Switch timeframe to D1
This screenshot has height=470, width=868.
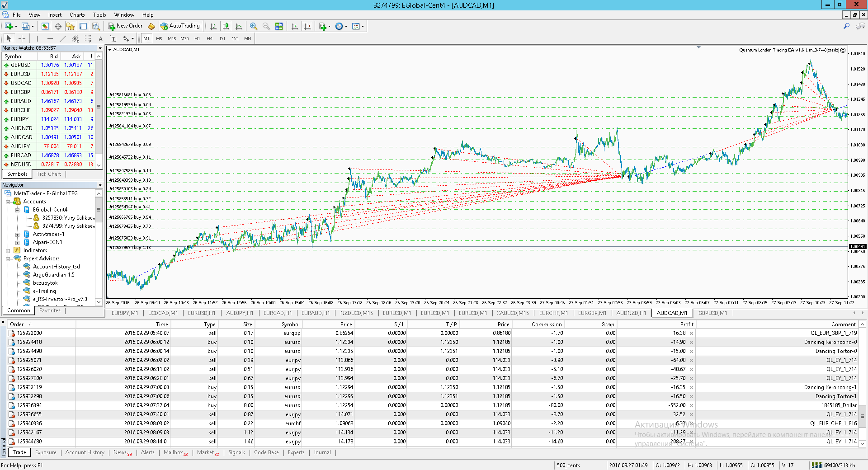click(222, 39)
